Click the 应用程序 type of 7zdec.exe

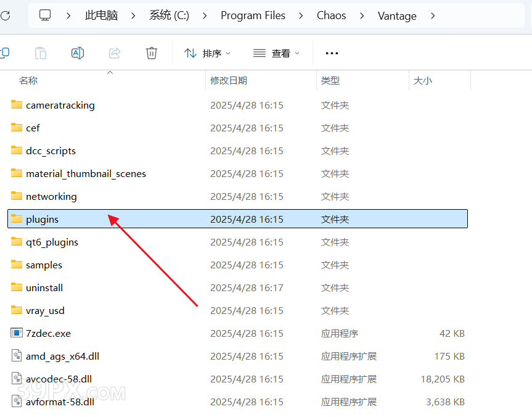(340, 334)
